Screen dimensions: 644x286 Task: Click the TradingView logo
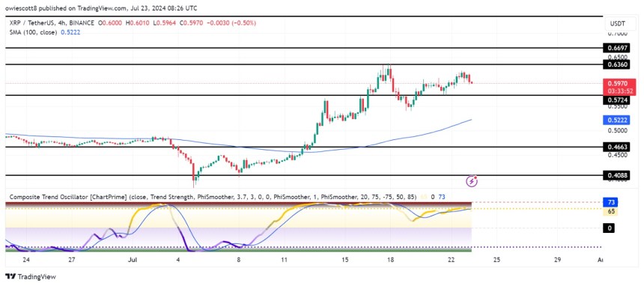[31, 276]
